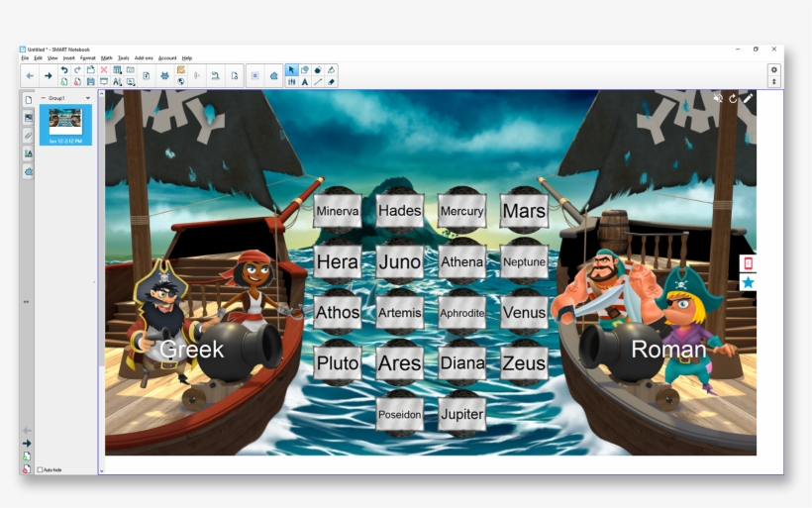Select the Fill paint bucket tool

332,70
